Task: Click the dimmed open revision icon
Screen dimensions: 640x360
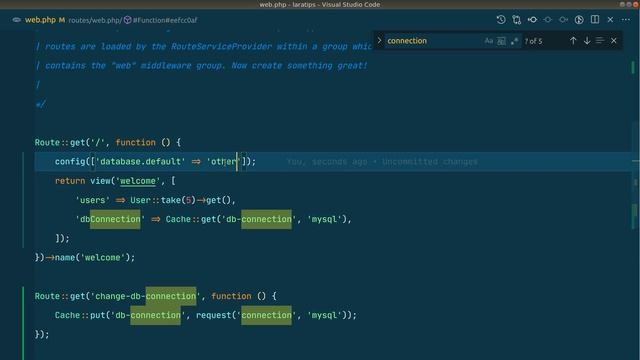Action: click(x=548, y=20)
